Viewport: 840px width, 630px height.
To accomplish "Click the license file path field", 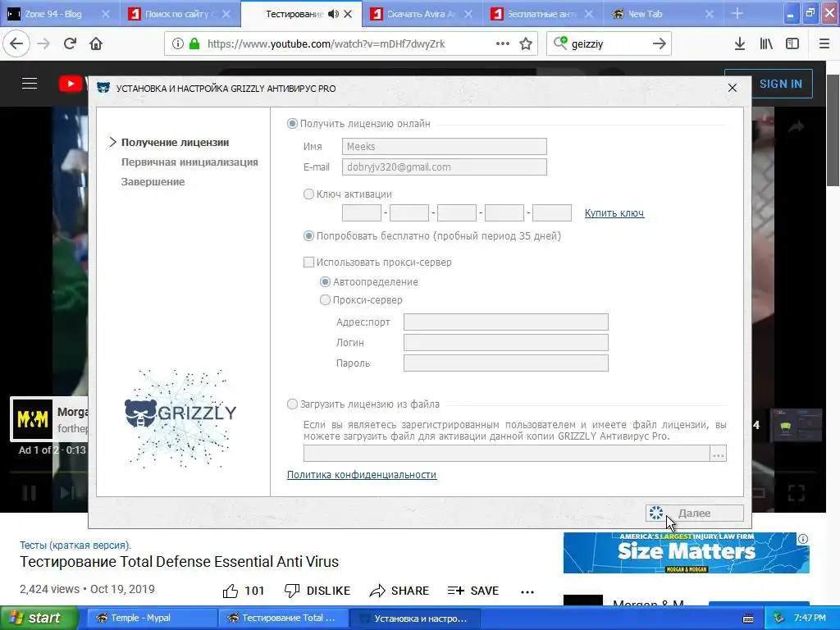I will 507,453.
